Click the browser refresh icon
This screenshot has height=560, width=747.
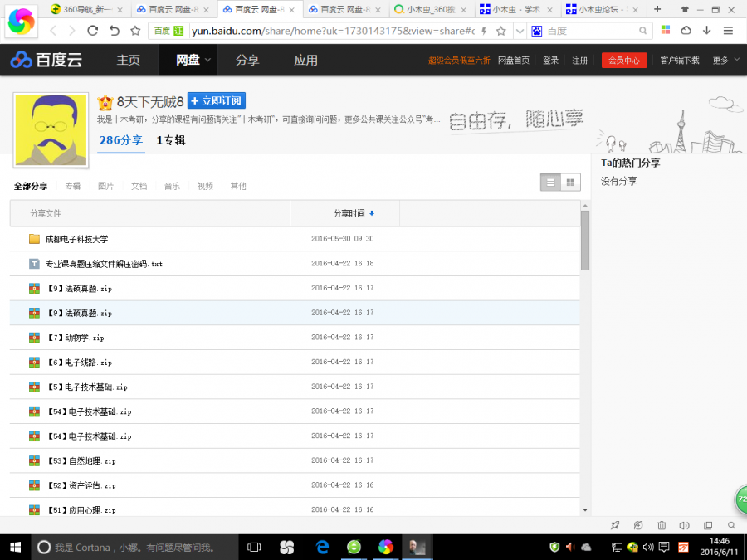point(92,31)
